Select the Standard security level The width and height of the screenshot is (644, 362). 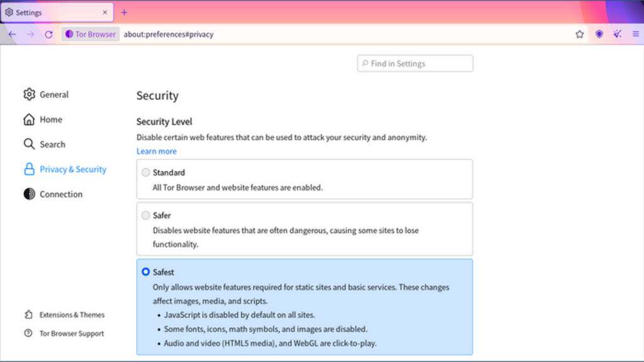coord(146,172)
